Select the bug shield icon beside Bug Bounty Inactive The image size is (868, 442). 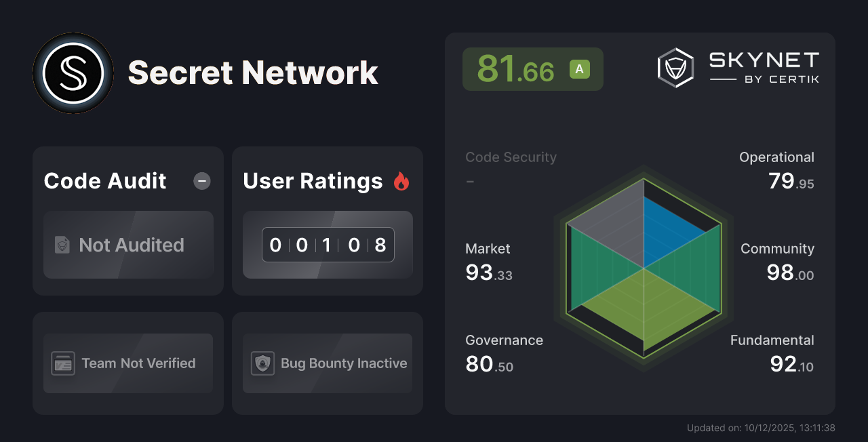click(262, 363)
